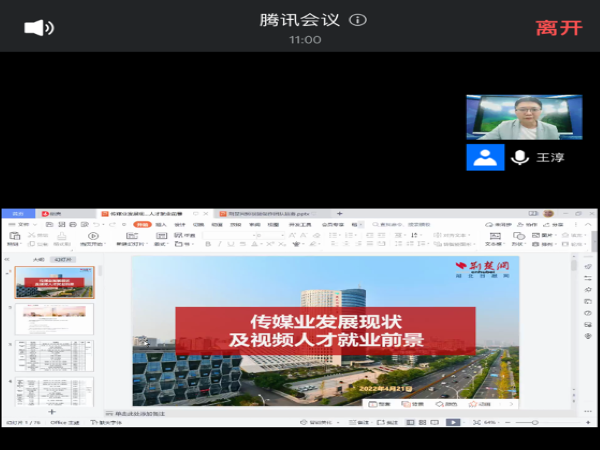This screenshot has height=450, width=600.
Task: Open the 插入 ribbon tab
Action: (161, 225)
